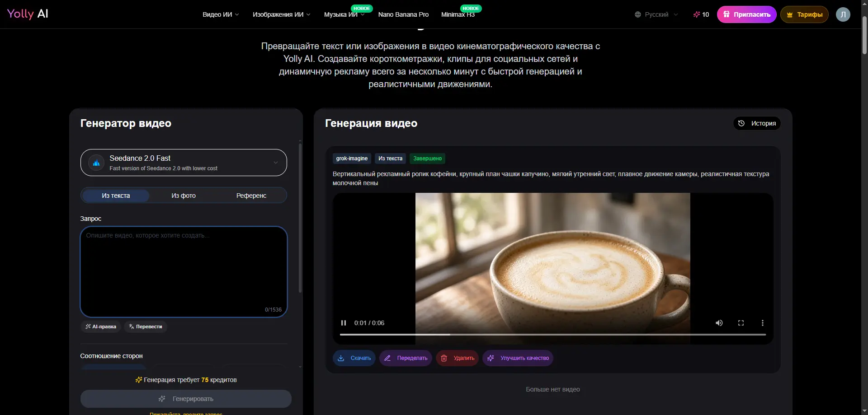Screen dimensions: 868x415
Task: Open the Видео ИИ dropdown menu
Action: tap(221, 14)
